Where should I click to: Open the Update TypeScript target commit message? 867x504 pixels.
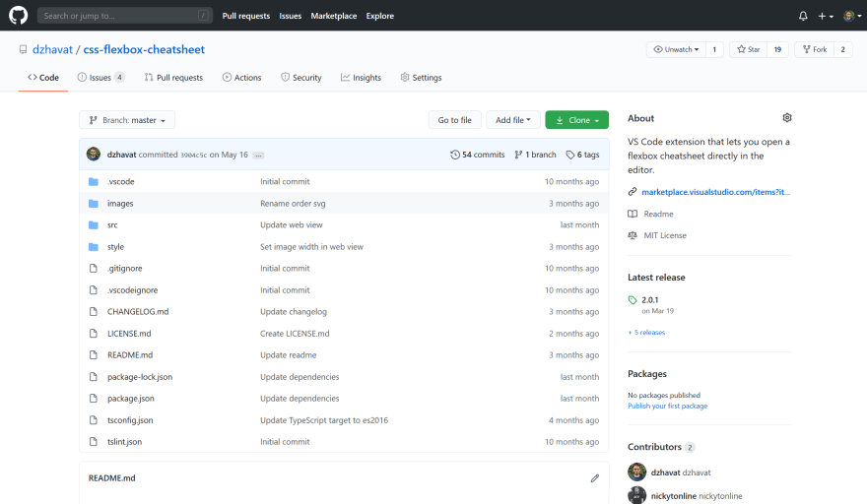324,420
